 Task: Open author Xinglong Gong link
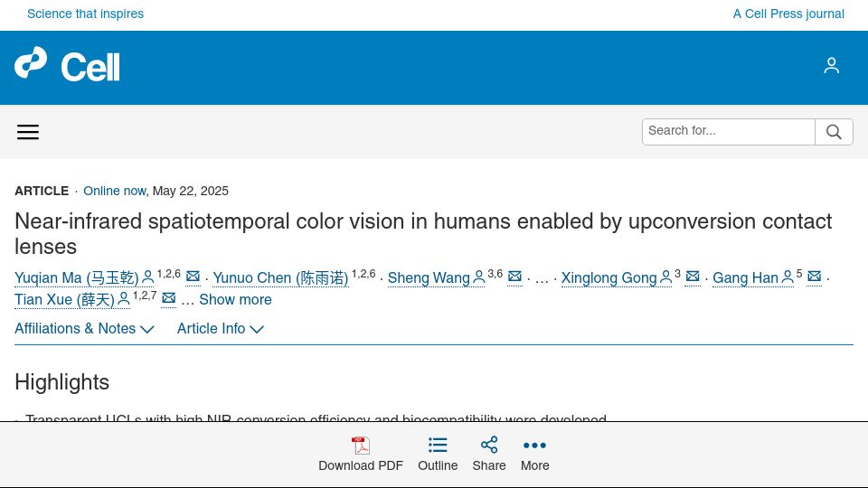click(x=609, y=277)
